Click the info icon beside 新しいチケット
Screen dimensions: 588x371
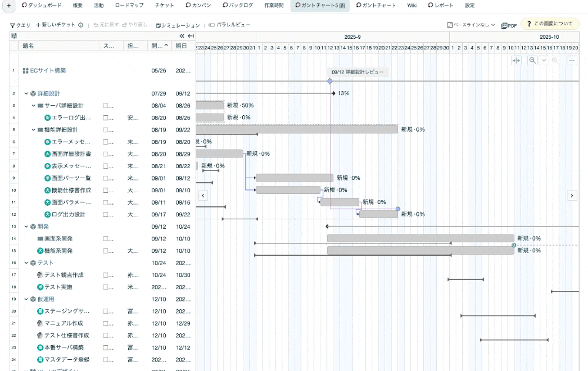(x=81, y=25)
